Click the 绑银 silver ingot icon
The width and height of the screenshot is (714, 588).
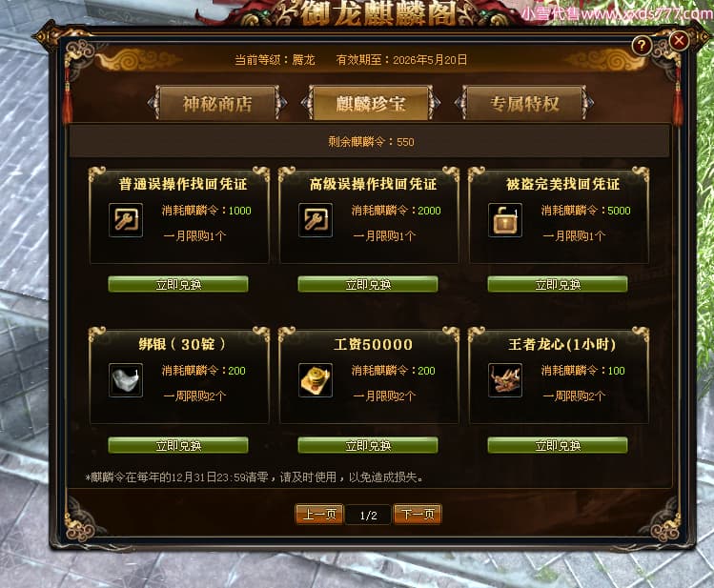point(126,380)
